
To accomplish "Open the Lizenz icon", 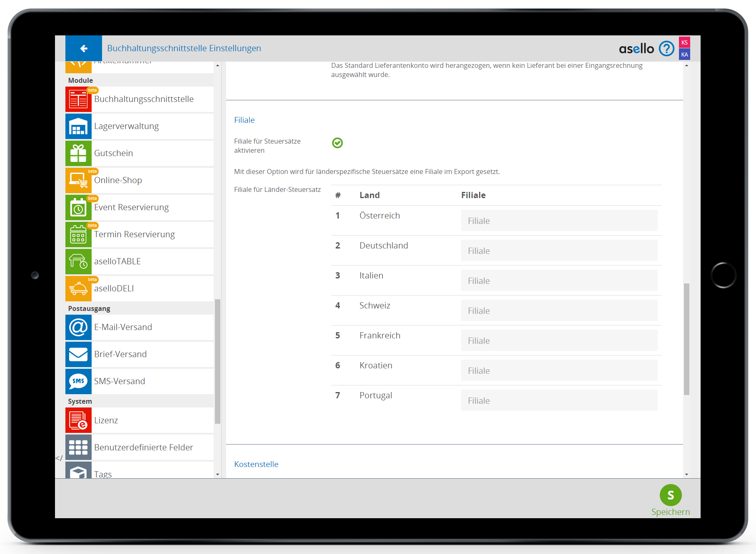I will [x=78, y=420].
